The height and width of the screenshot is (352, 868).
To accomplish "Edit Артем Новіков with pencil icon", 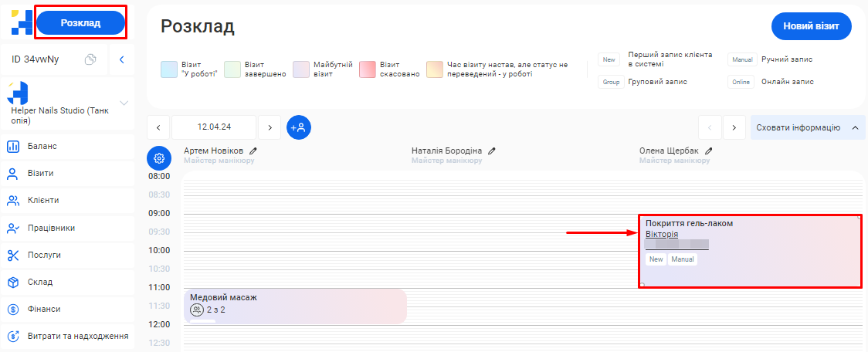I will pyautogui.click(x=252, y=151).
